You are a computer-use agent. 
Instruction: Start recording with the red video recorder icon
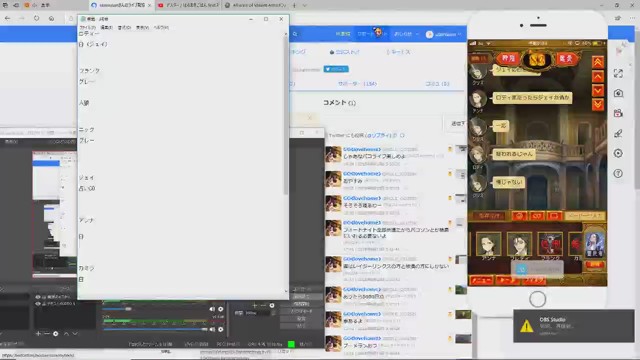618,113
